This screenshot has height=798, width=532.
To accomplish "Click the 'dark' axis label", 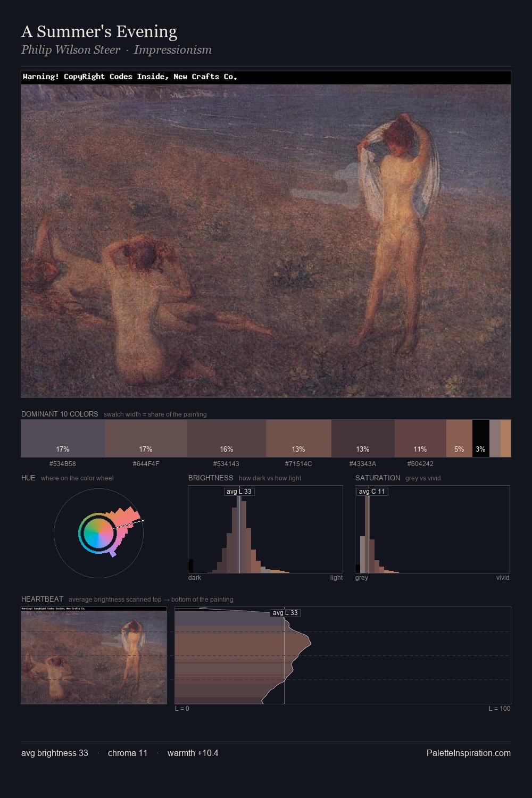I will pos(195,578).
